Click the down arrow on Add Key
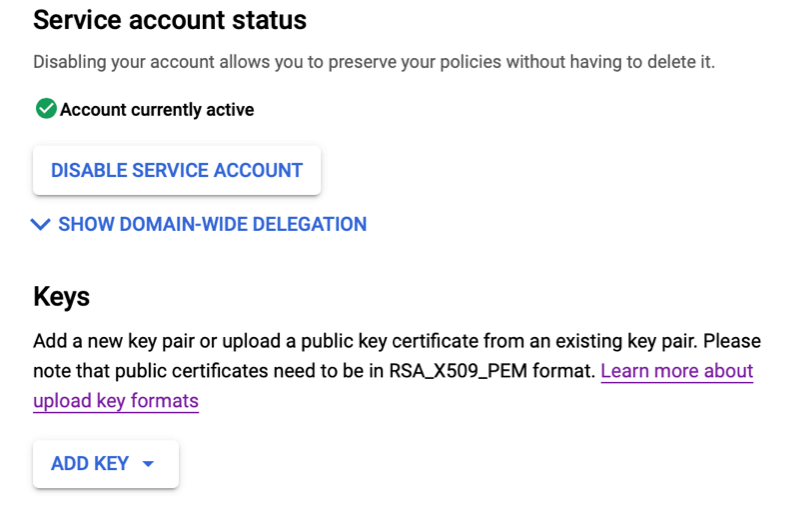The height and width of the screenshot is (505, 788). click(149, 464)
